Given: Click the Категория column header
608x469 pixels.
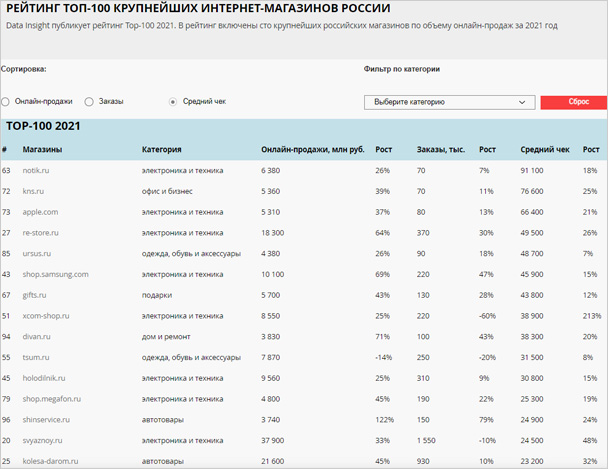Looking at the screenshot, I should pyautogui.click(x=162, y=150).
